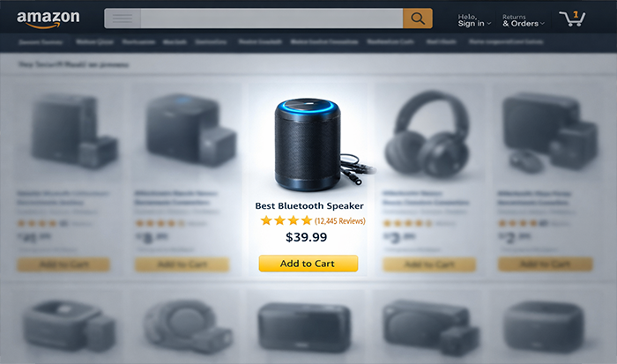Select the last navigation bar menu item
617x364 pixels.
[506, 41]
